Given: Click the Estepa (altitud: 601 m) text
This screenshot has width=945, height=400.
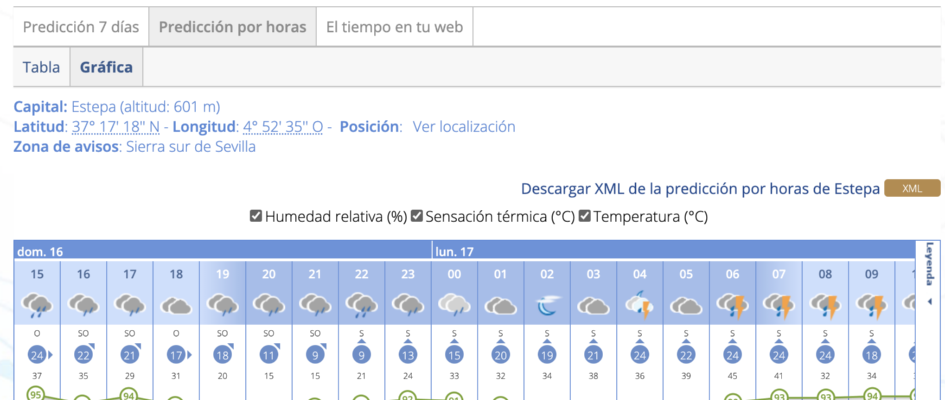Looking at the screenshot, I should tap(146, 107).
